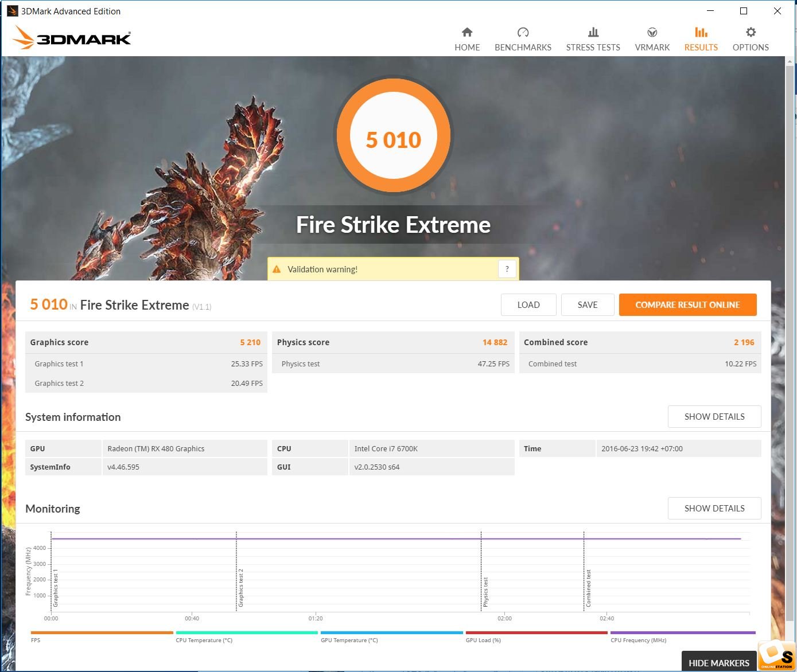Open the BENCHMARKS tab
797x672 pixels.
coord(523,40)
